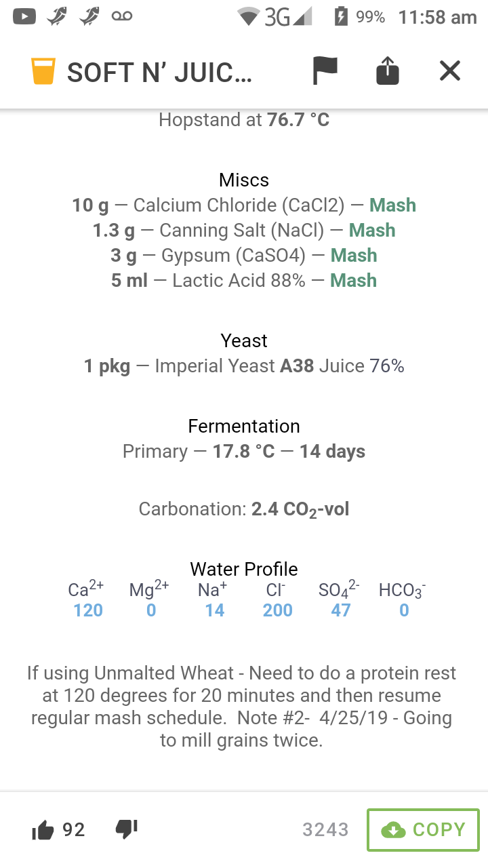488x868 pixels.
Task: Tap the orange beer glass icon
Action: coord(43,71)
